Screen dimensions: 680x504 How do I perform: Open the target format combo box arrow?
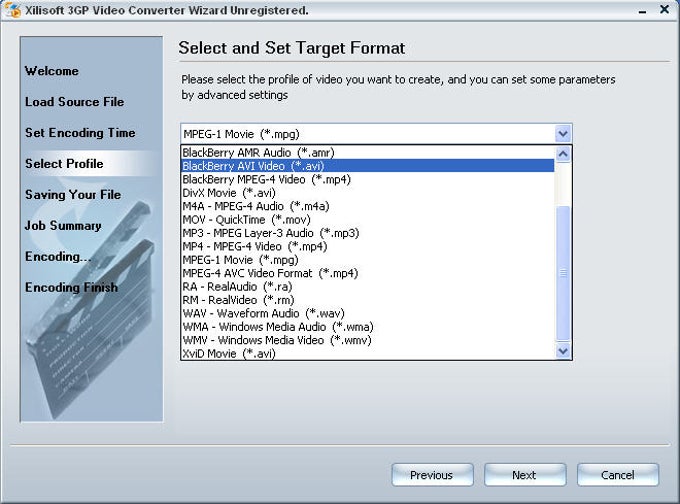(563, 134)
